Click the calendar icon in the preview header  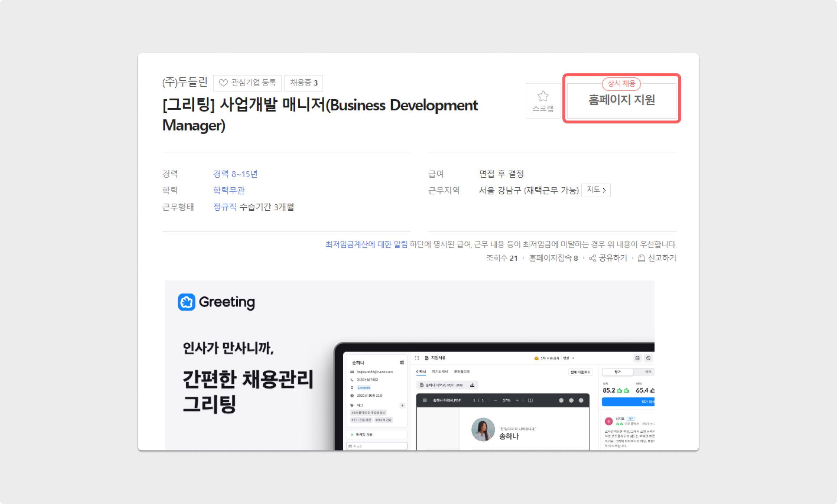point(637,358)
